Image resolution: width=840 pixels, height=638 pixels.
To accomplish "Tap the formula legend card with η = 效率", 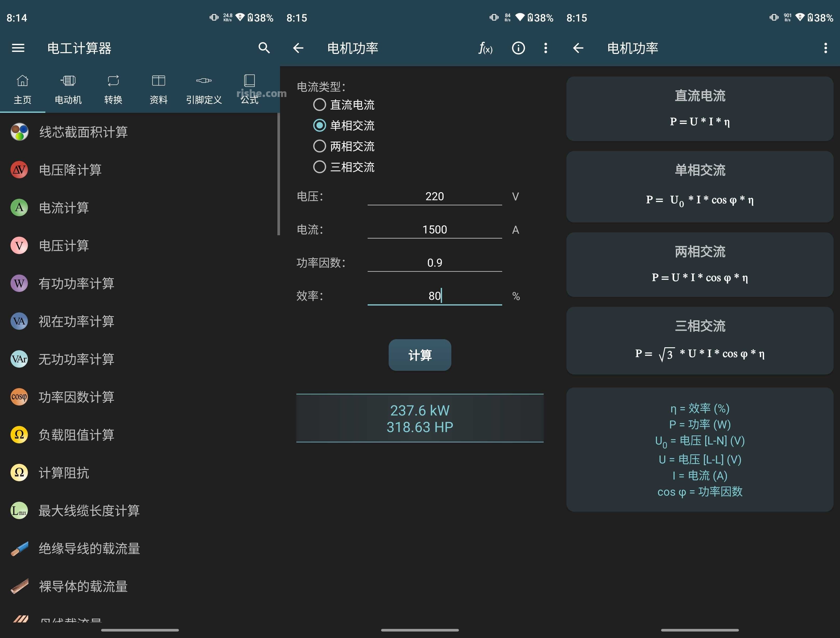I will coord(699,449).
